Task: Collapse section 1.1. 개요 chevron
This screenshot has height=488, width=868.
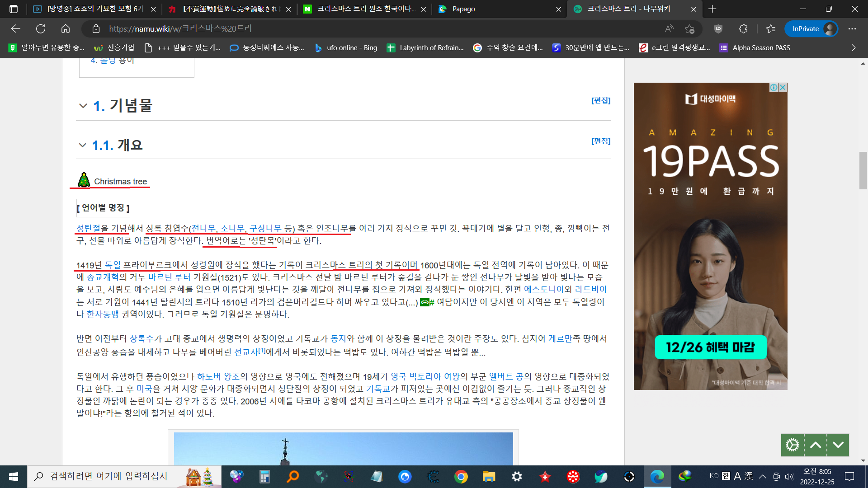Action: coord(82,145)
